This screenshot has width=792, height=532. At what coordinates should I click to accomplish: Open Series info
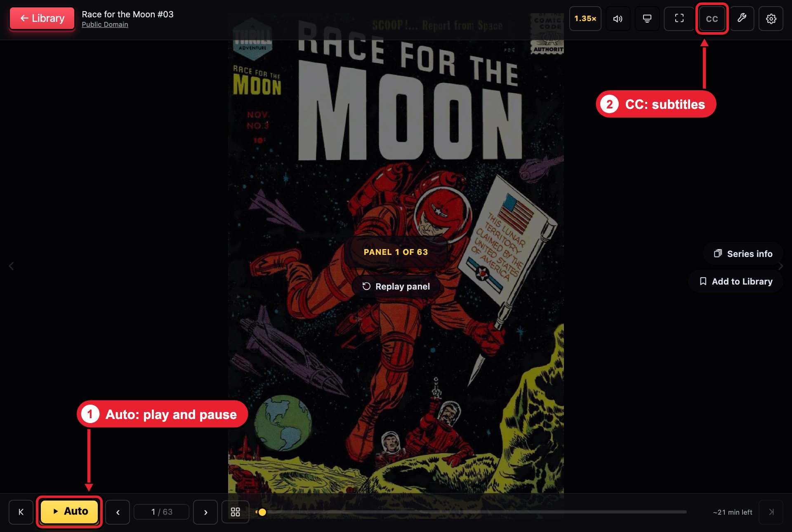tap(743, 254)
